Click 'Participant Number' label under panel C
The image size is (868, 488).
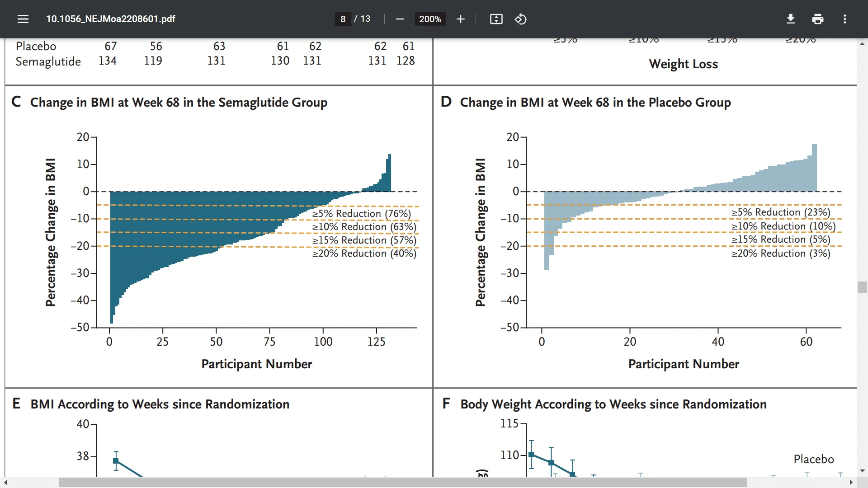click(x=256, y=364)
